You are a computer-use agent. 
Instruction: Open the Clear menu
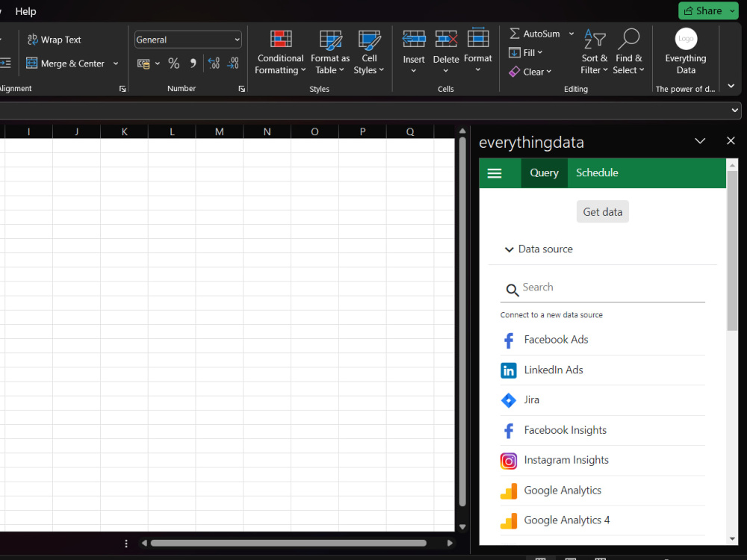[530, 72]
